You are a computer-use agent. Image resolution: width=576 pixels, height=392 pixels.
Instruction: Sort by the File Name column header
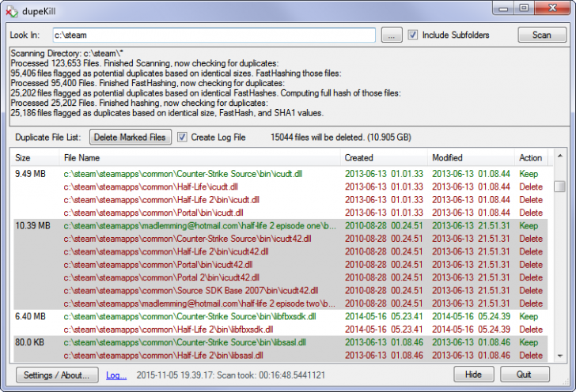[x=199, y=158]
